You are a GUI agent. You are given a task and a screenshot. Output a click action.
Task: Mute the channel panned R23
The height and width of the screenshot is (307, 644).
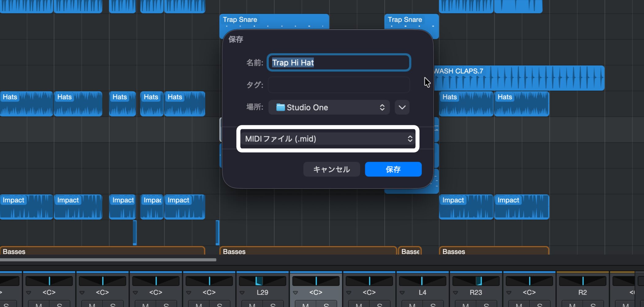click(x=465, y=305)
